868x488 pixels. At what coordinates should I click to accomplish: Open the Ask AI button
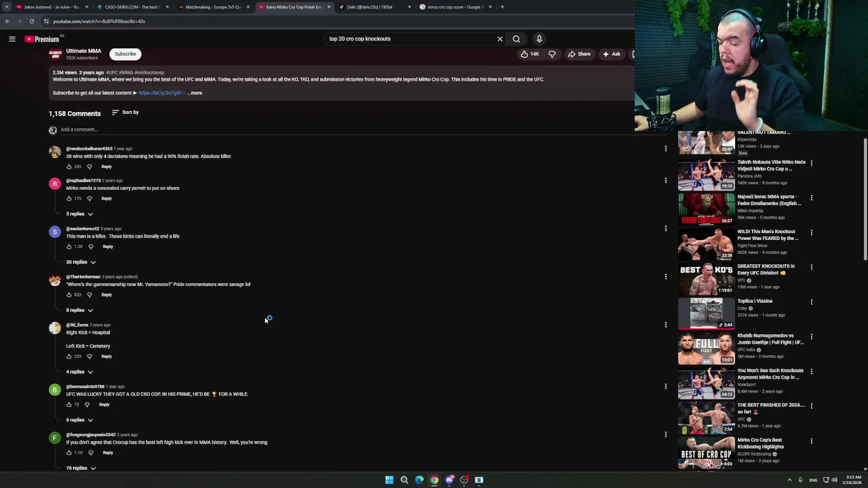pyautogui.click(x=611, y=54)
